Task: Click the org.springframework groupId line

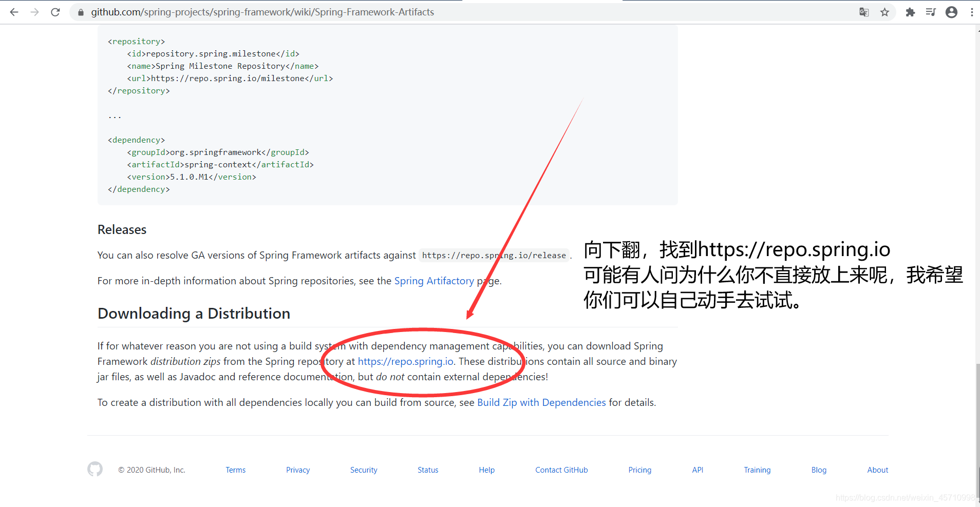Action: [x=218, y=152]
